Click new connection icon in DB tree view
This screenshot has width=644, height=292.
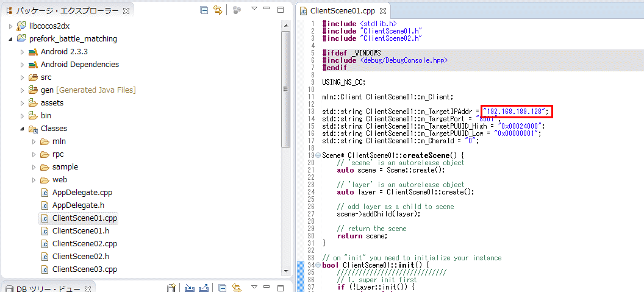click(x=172, y=288)
